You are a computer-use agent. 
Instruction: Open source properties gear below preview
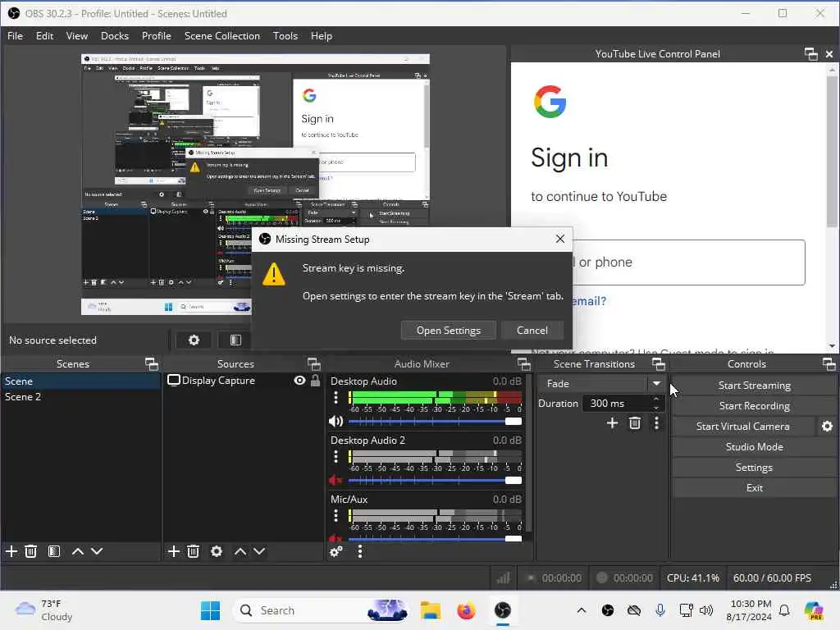(194, 340)
